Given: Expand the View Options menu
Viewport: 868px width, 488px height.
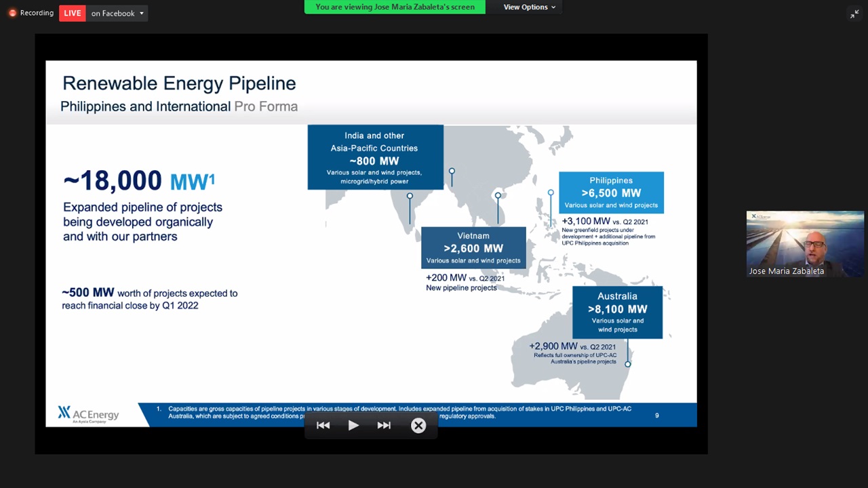Looking at the screenshot, I should coord(530,7).
